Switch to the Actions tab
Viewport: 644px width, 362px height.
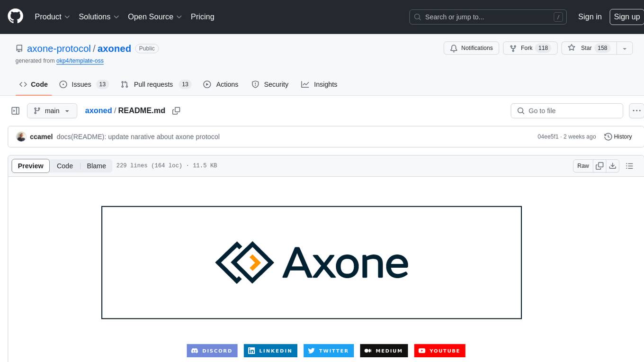pos(221,84)
